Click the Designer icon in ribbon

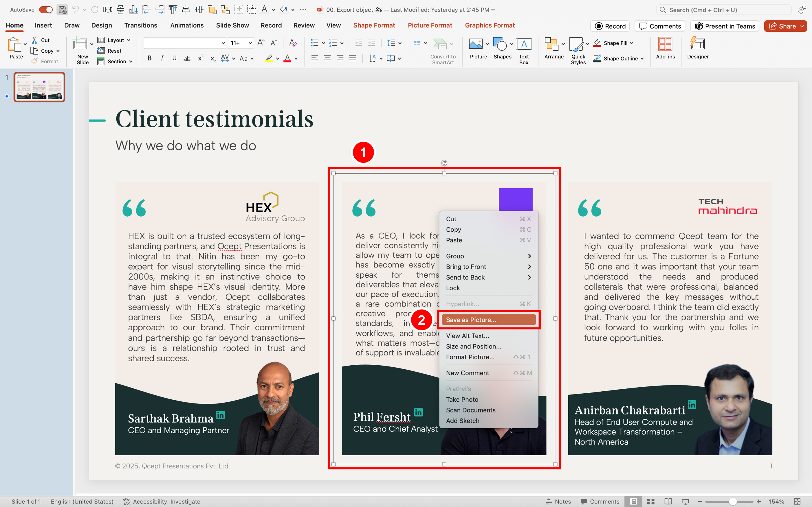[x=698, y=48]
